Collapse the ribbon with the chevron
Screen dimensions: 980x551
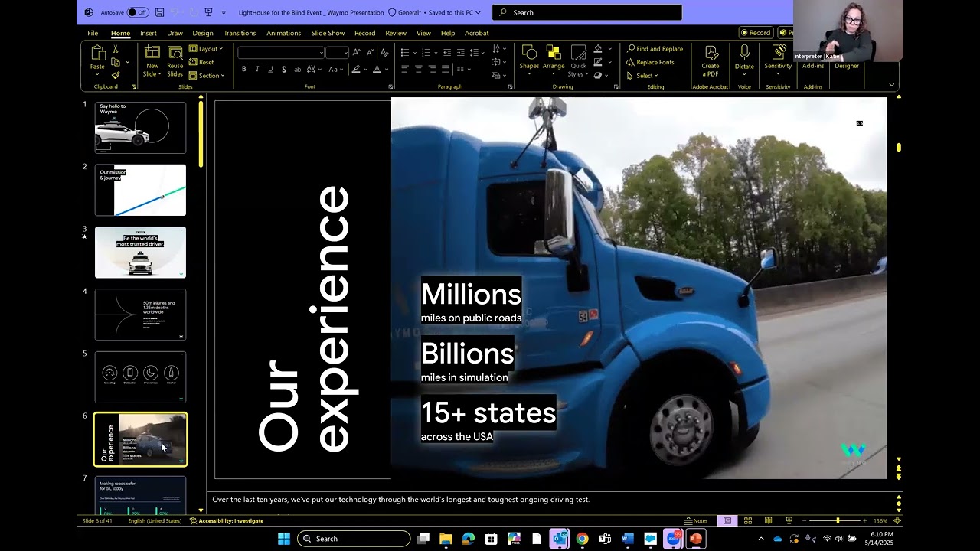point(891,85)
